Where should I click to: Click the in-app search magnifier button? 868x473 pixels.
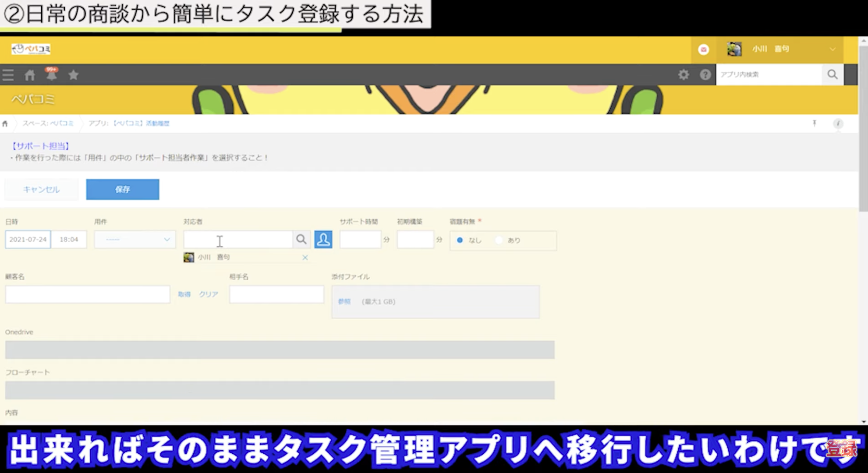(x=833, y=74)
